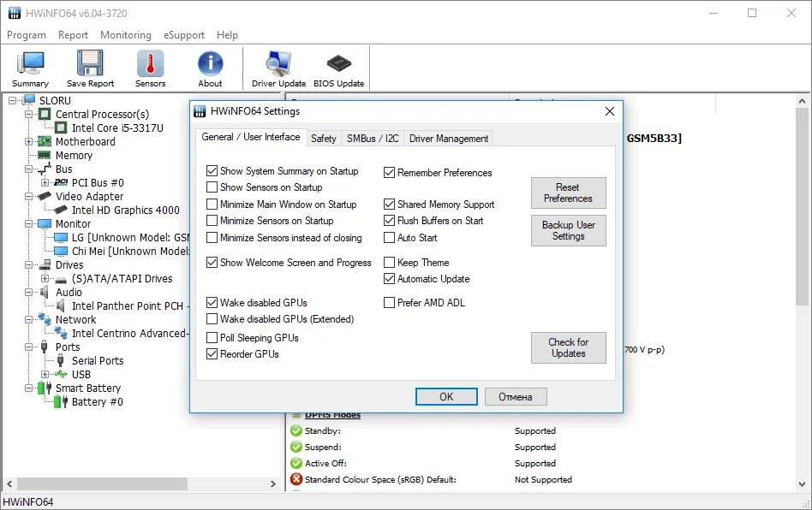Select the Ports plug icon
The height and width of the screenshot is (510, 812).
(45, 347)
